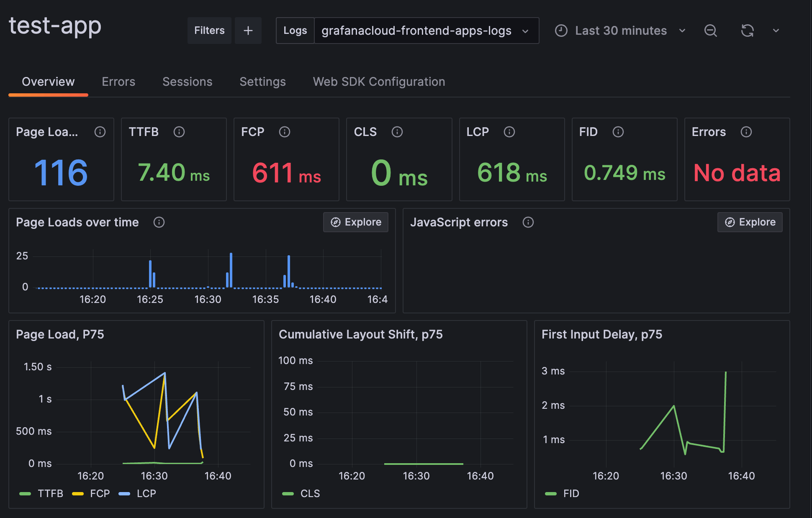Switch to the Errors tab
The width and height of the screenshot is (812, 518).
click(118, 82)
